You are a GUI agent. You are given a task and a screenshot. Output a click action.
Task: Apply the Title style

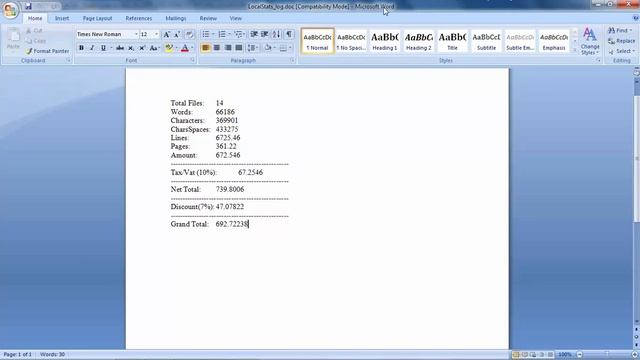pyautogui.click(x=453, y=41)
